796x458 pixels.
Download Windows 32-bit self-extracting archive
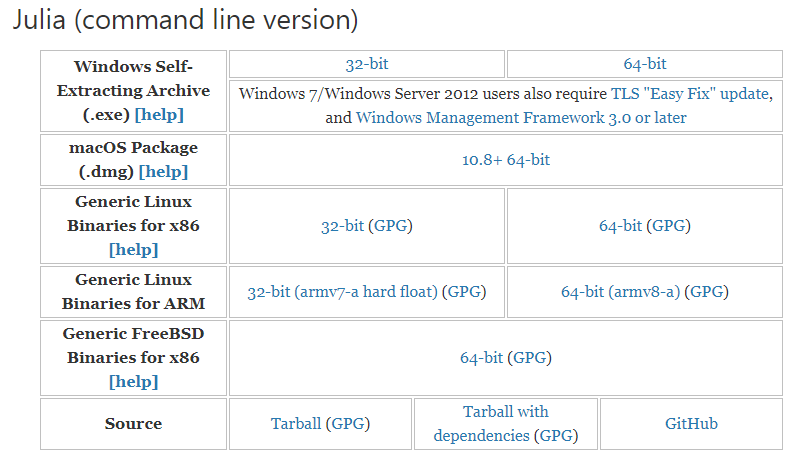pos(366,64)
